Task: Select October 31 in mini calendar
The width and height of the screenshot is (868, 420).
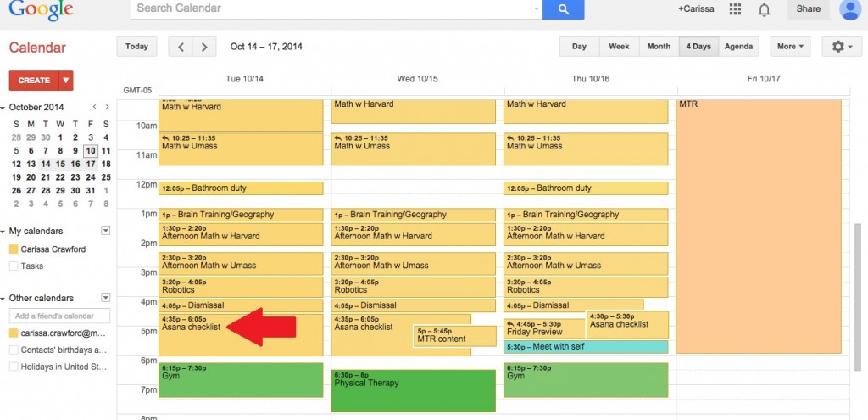Action: [90, 191]
